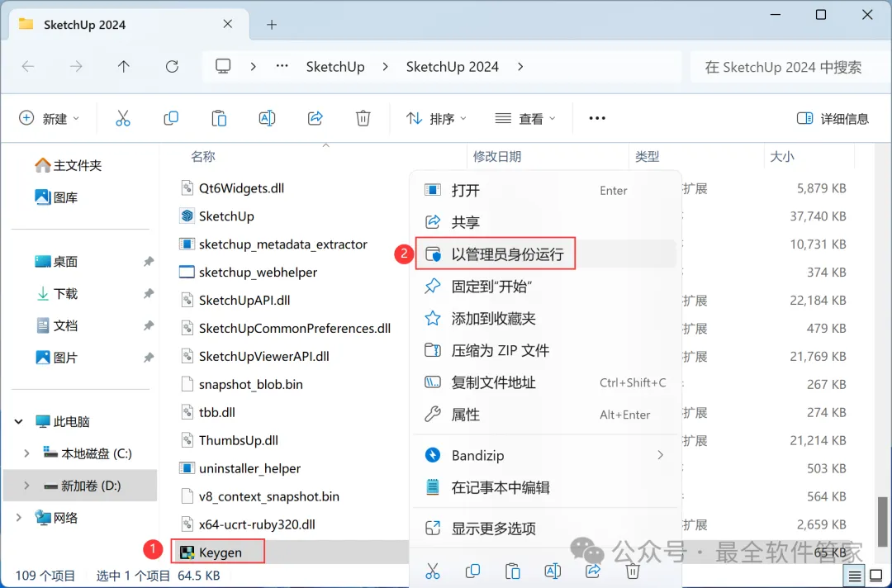Click the share icon at the bottom of the context menu
The image size is (892, 588).
point(593,571)
